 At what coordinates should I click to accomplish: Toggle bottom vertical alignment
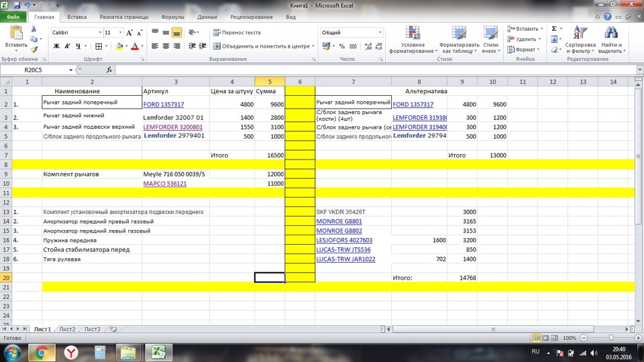[x=176, y=32]
